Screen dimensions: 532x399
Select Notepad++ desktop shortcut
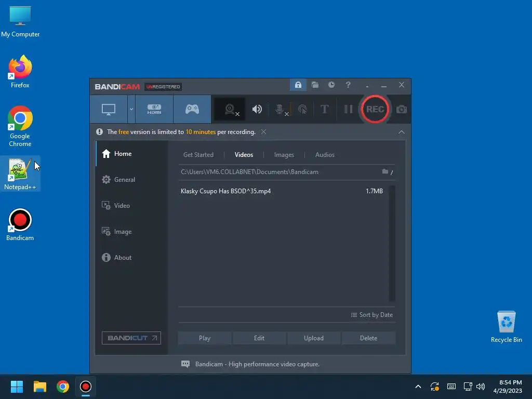click(x=20, y=174)
